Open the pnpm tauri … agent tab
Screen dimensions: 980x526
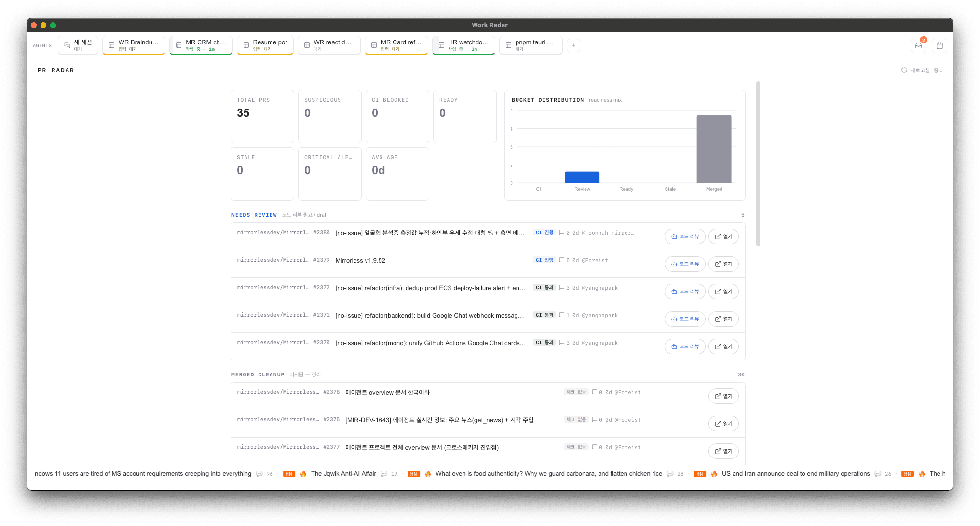531,45
